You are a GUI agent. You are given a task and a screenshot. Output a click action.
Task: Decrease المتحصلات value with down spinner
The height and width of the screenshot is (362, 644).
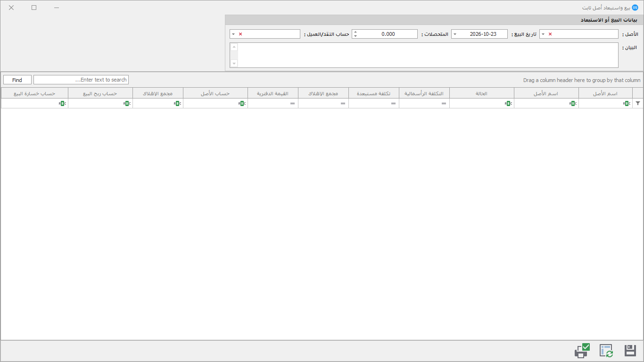[355, 36]
